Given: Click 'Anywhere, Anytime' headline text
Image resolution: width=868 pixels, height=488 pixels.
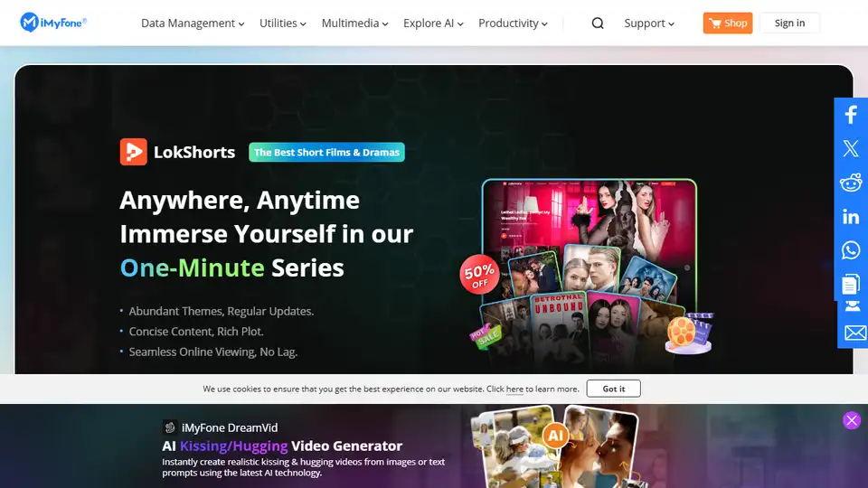Looking at the screenshot, I should (x=240, y=200).
